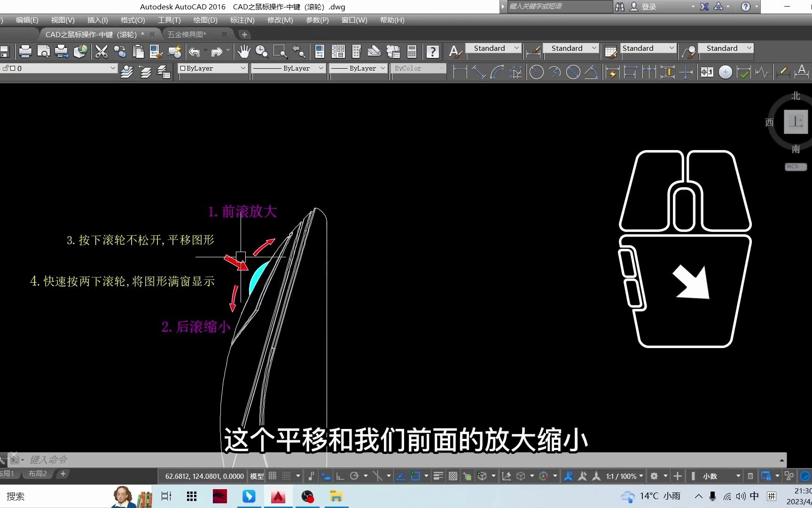Viewport: 812px width, 508px height.
Task: Open the QuickCalc calculator
Action: tap(412, 52)
